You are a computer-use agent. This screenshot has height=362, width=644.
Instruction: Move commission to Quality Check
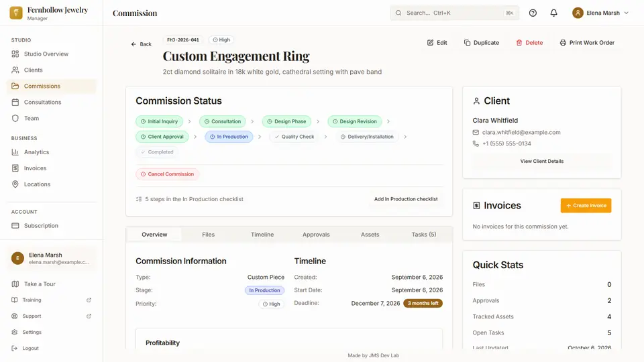pos(294,137)
